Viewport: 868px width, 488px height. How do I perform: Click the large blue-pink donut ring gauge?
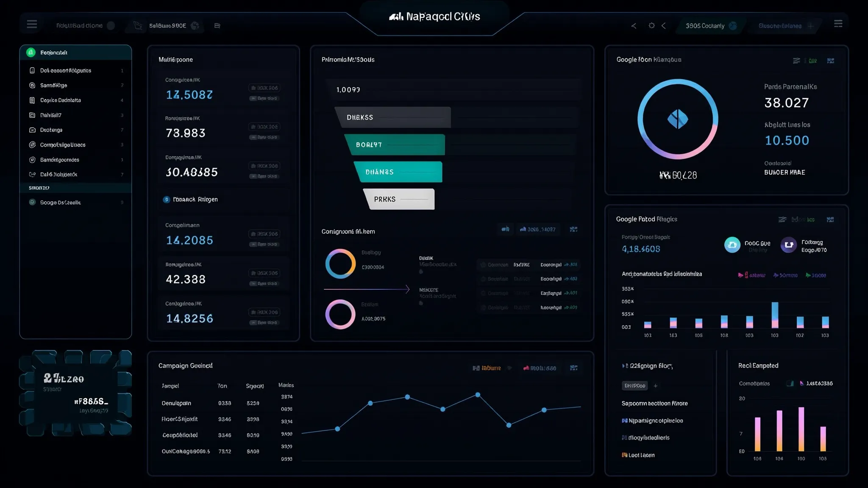pyautogui.click(x=678, y=119)
